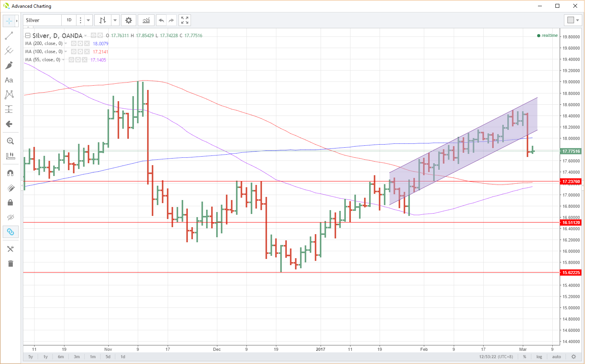Click the Silver symbol input field
Screen dimensions: 602x364
coord(42,20)
